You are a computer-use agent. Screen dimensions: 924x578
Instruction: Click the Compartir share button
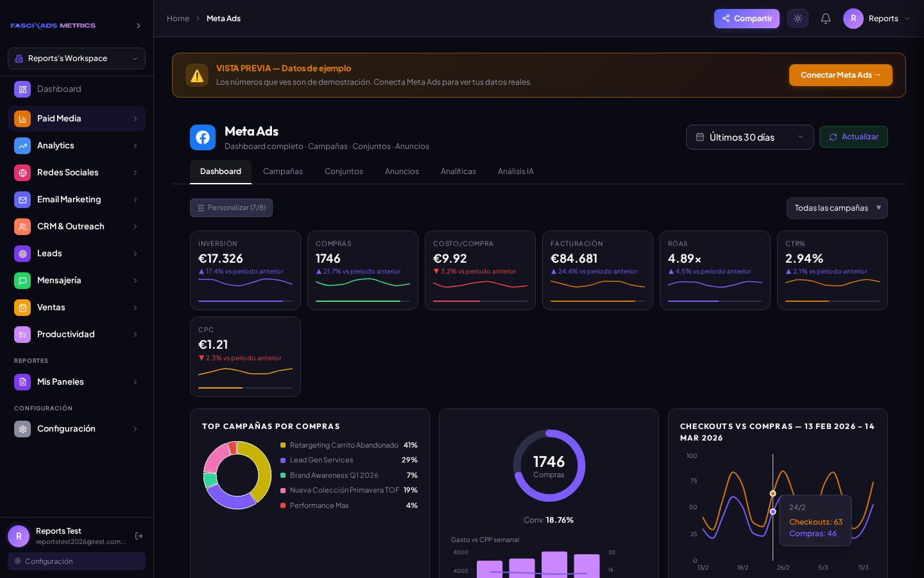[x=747, y=19]
